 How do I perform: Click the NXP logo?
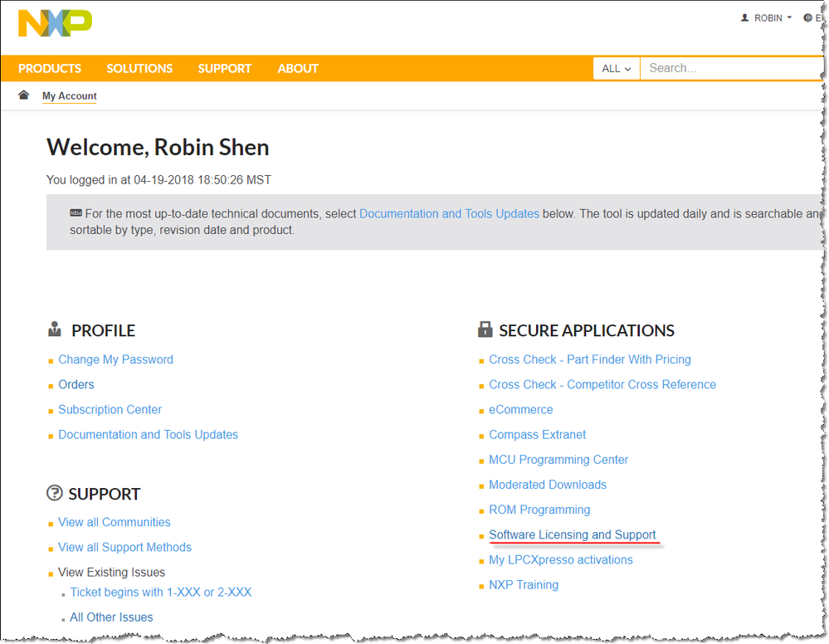point(55,23)
